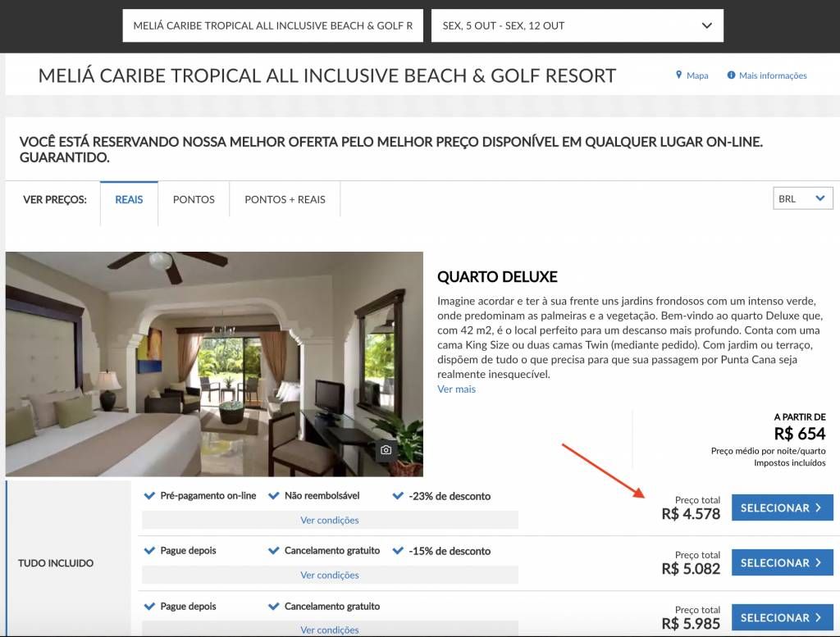
Task: Open Ver condições for the -15% discount rate
Action: 330,575
